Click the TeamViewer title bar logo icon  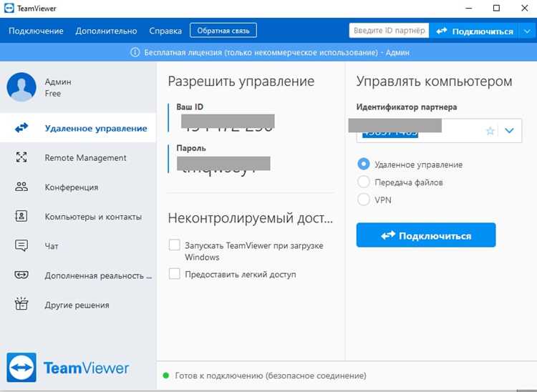coord(9,8)
